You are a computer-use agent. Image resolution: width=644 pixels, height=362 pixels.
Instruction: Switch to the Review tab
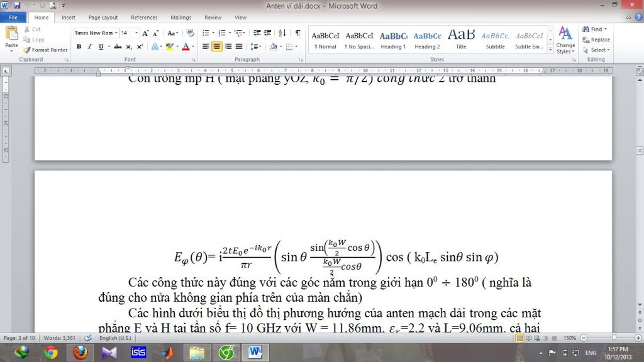(x=213, y=17)
